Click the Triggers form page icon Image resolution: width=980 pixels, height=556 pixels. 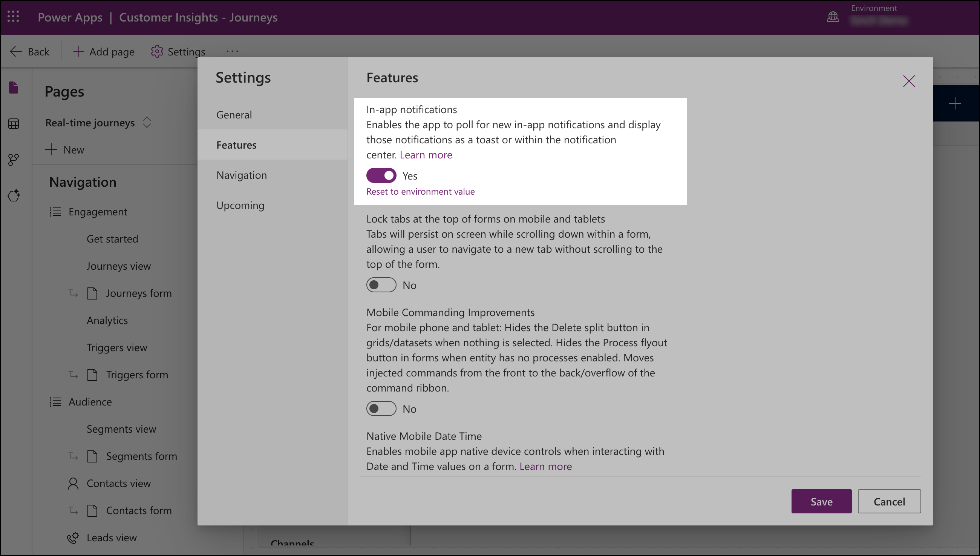coord(92,375)
